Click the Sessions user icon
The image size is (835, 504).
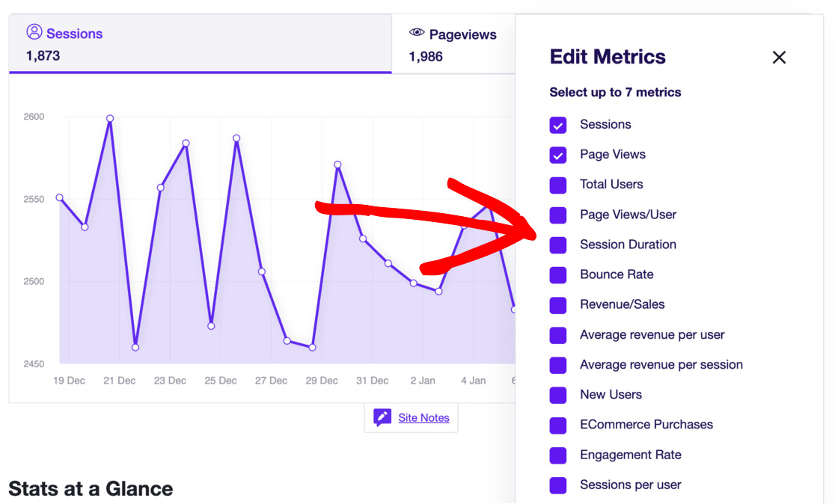click(34, 32)
